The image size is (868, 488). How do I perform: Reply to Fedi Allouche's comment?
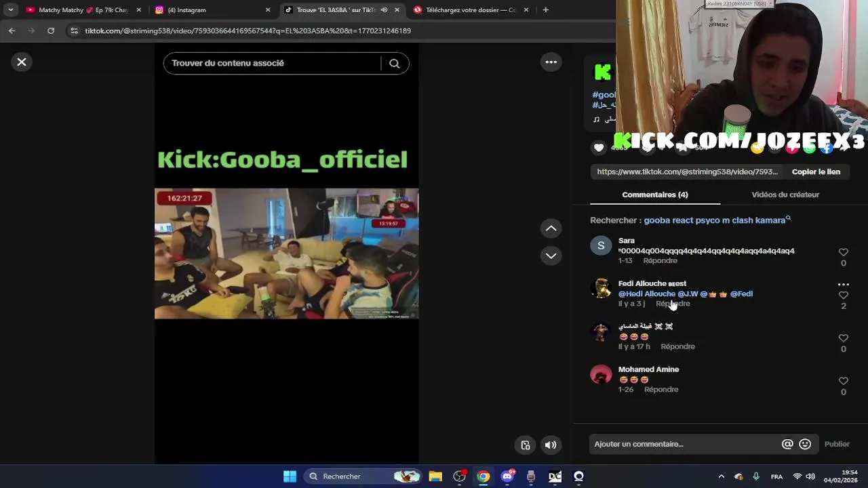coord(673,304)
